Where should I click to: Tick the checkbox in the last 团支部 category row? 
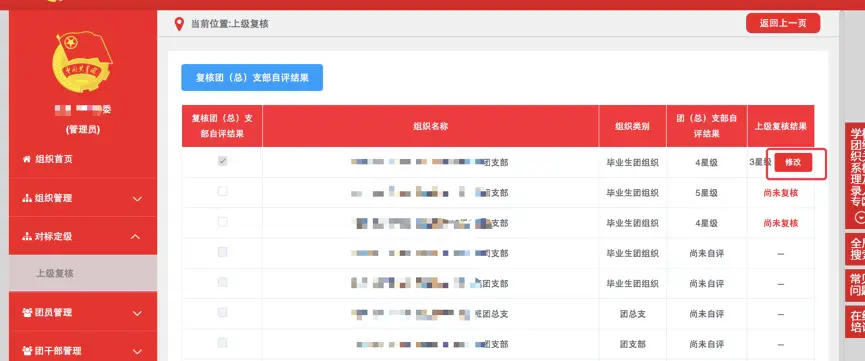click(x=222, y=343)
